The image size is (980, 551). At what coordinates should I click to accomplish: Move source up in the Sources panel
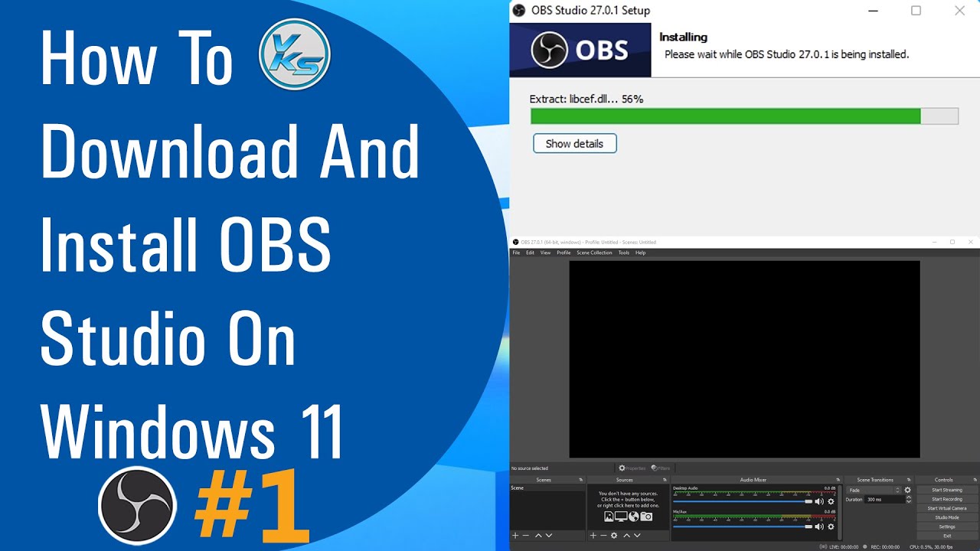[x=626, y=536]
